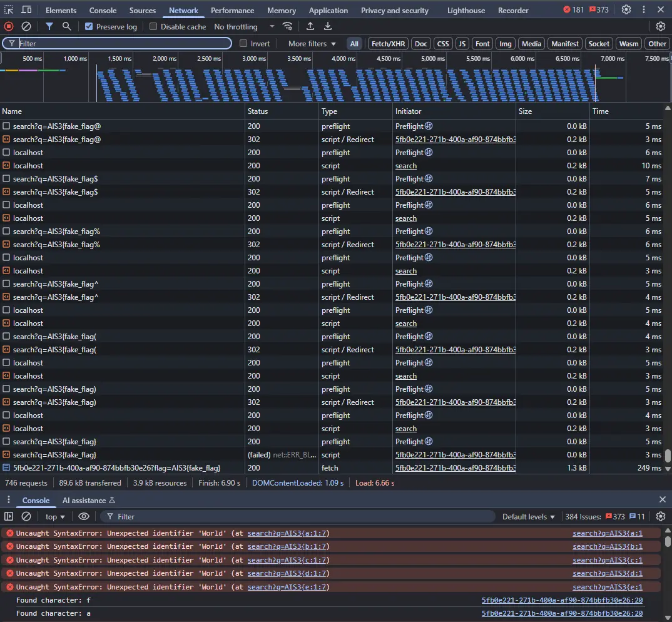Open the No throttling dropdown
The image size is (672, 622).
244,26
